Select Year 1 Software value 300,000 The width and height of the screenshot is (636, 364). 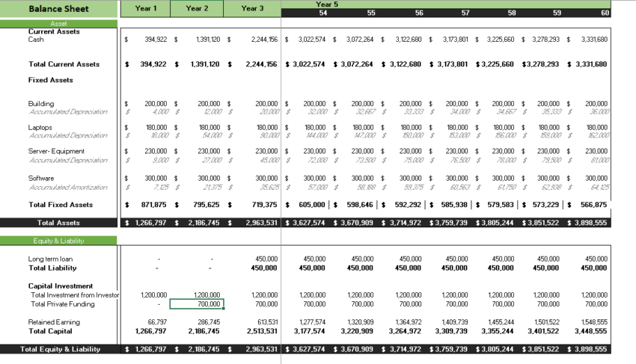coord(156,178)
